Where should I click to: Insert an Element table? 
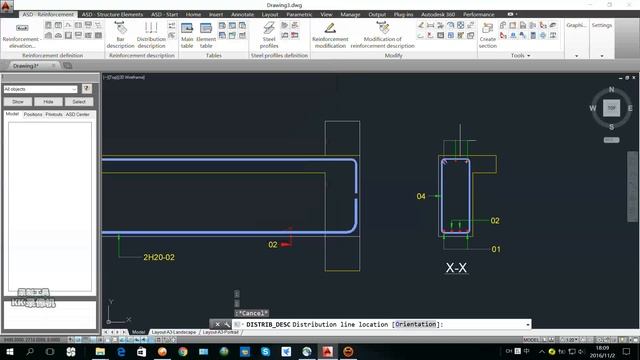[x=206, y=35]
